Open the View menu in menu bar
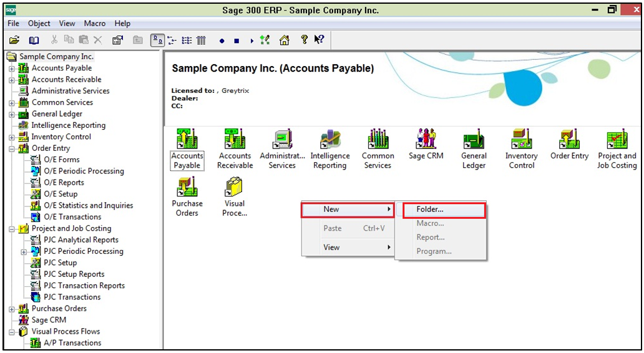This screenshot has width=644, height=353. click(67, 24)
